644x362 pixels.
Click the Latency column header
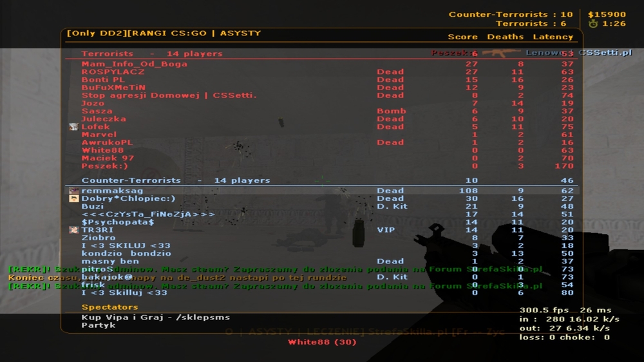(553, 37)
